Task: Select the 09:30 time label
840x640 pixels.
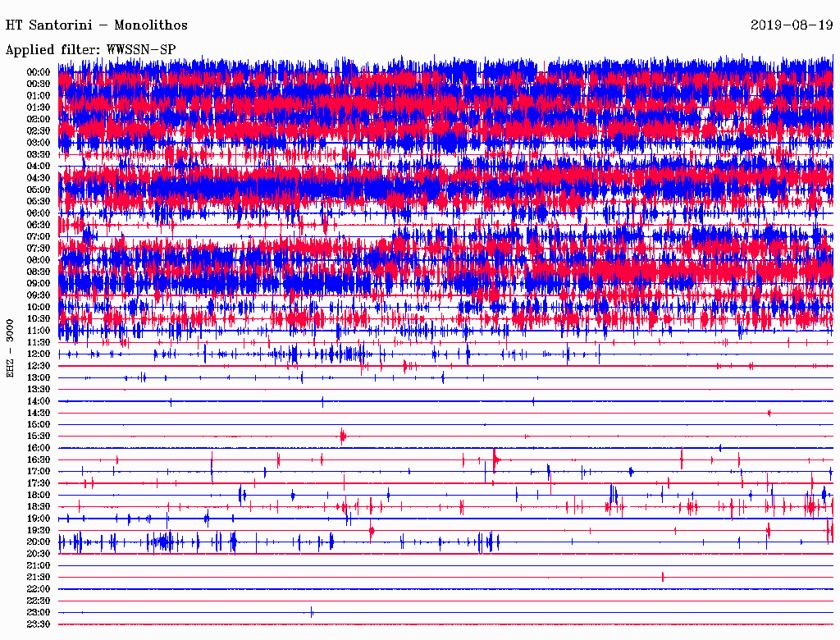Action: [39, 296]
